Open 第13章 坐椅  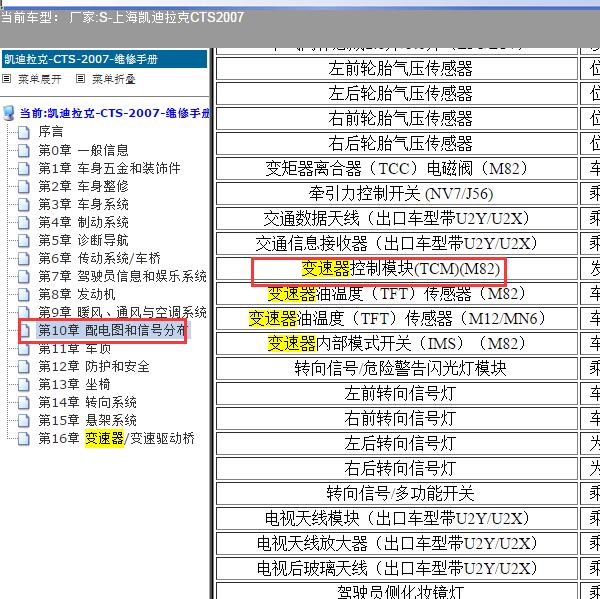74,384
